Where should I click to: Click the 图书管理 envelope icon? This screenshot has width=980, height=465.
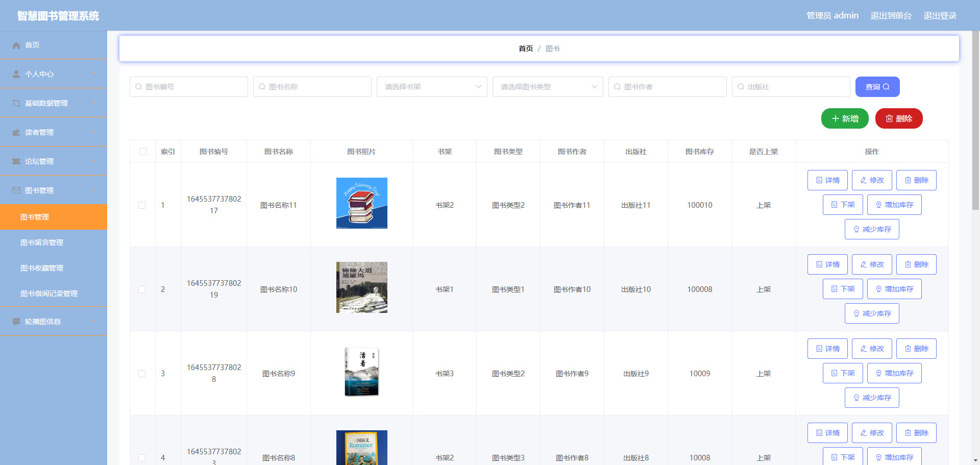[16, 190]
